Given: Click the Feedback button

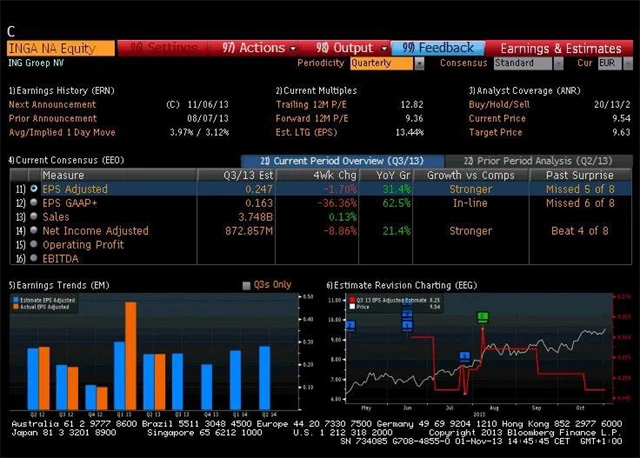Looking at the screenshot, I should (439, 47).
